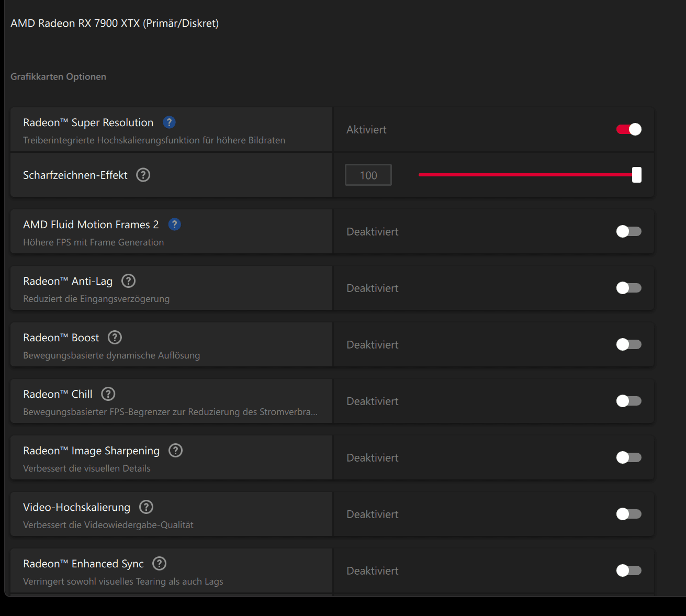This screenshot has width=686, height=616.
Task: Click the Radeon Image Sharpening label
Action: [x=92, y=451]
